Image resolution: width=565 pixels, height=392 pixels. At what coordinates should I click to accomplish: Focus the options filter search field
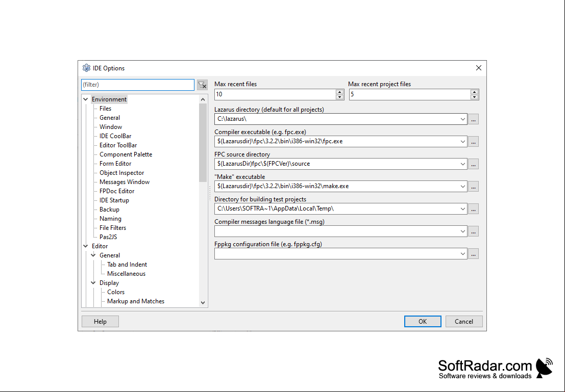coord(138,85)
